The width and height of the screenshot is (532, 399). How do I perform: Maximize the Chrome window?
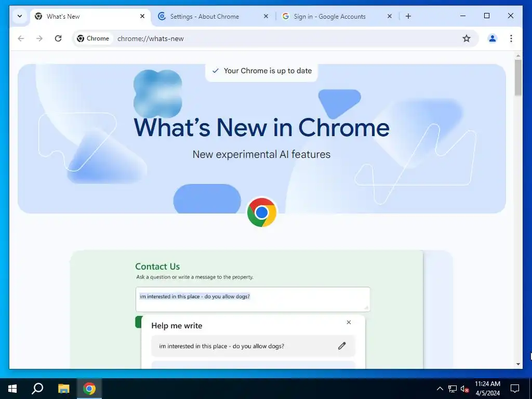tap(486, 16)
